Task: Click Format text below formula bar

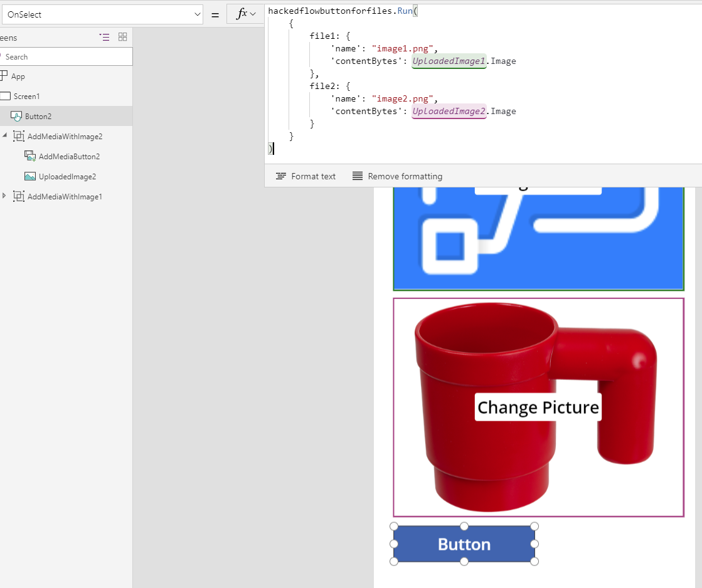Action: (x=306, y=176)
